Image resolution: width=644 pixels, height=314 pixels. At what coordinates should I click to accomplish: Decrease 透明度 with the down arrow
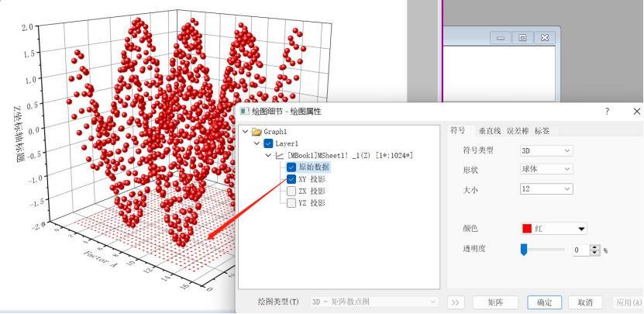click(x=594, y=253)
